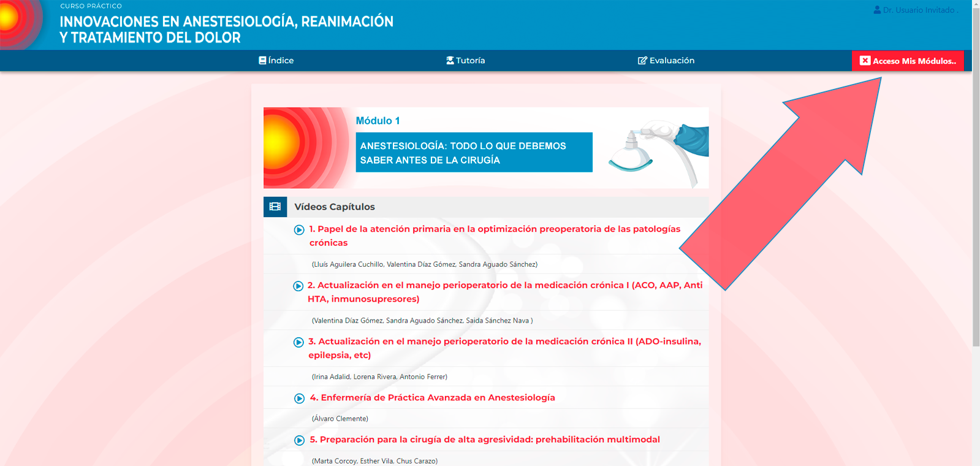
Task: Click the user avatar icon beside Dr. Usuario Invitado
Action: click(x=877, y=10)
